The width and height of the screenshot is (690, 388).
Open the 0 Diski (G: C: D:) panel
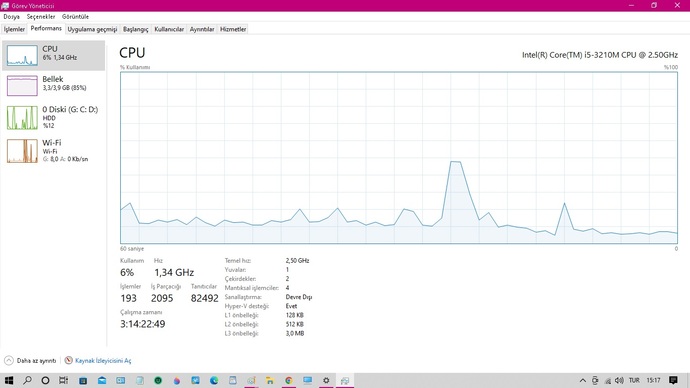(53, 117)
